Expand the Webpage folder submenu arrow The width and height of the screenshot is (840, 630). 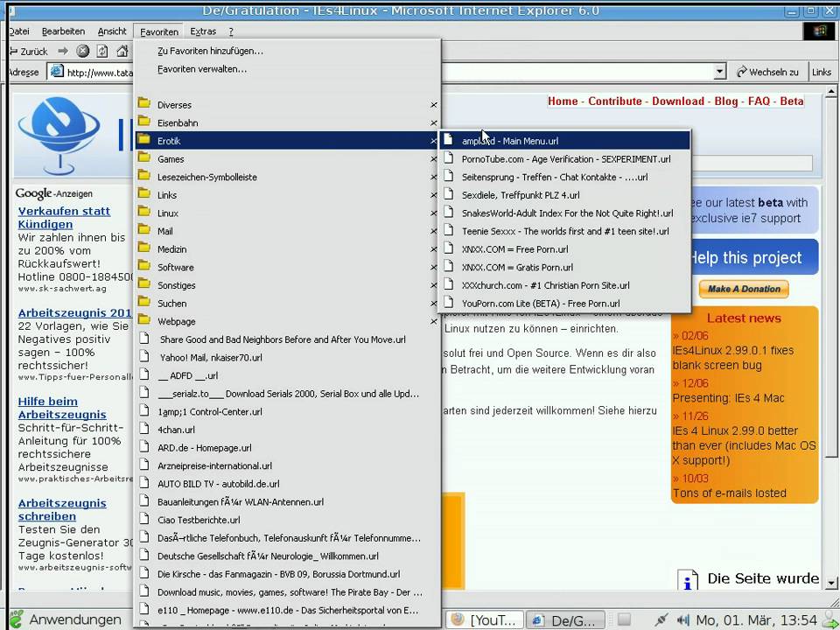coord(433,322)
